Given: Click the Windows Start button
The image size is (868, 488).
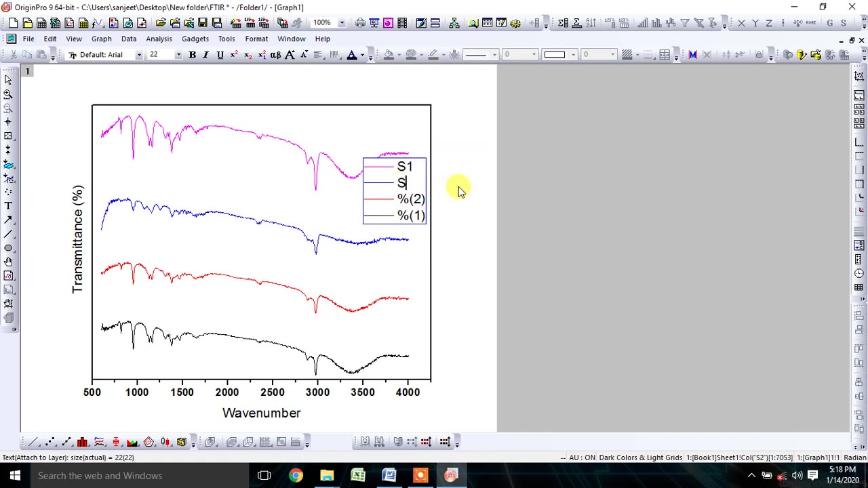Looking at the screenshot, I should pos(15,476).
